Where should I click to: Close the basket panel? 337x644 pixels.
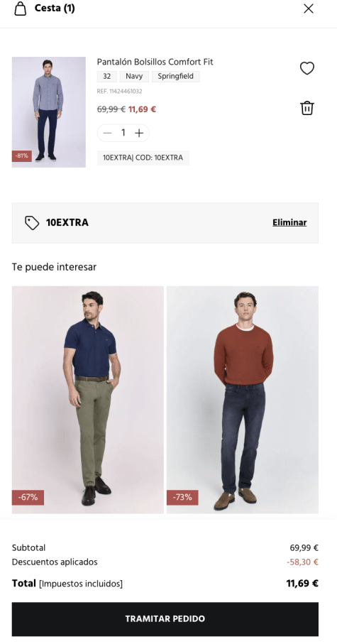[x=309, y=9]
